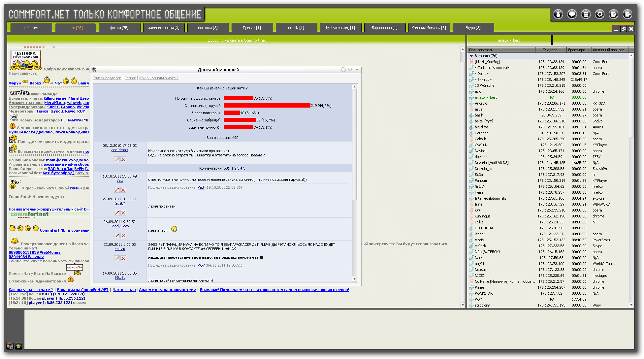Open Вакансии на CommFort.NET link
Screen dimensions: 644x359
[x=83, y=290]
